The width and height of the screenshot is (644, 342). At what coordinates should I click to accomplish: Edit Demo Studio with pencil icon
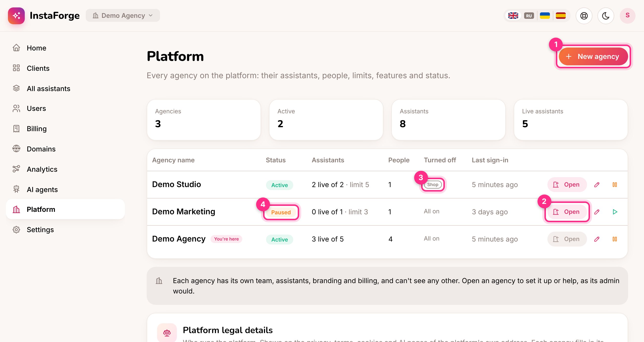pyautogui.click(x=596, y=185)
